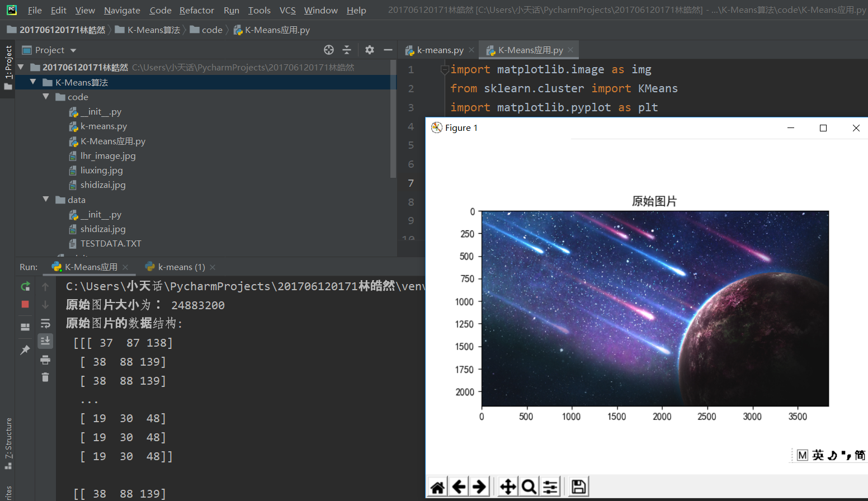This screenshot has width=868, height=501.
Task: Go forward to next view in Figure 1
Action: [x=479, y=487]
